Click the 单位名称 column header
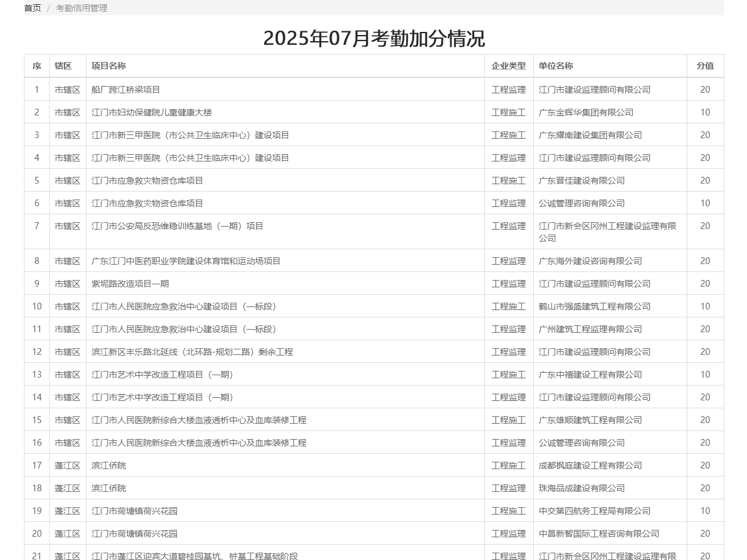Viewport: 747px width, 560px height. pyautogui.click(x=556, y=66)
